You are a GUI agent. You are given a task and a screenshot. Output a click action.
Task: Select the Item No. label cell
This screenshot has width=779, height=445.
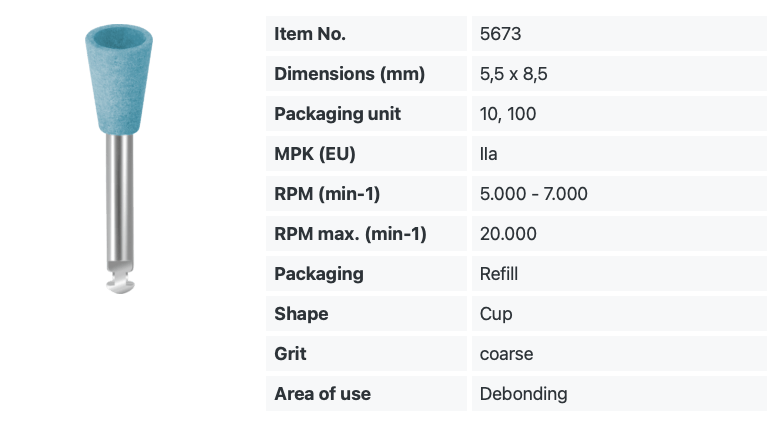pyautogui.click(x=366, y=34)
